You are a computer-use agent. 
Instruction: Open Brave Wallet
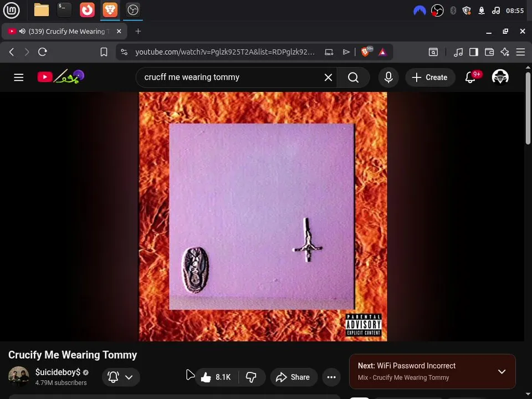(x=489, y=52)
